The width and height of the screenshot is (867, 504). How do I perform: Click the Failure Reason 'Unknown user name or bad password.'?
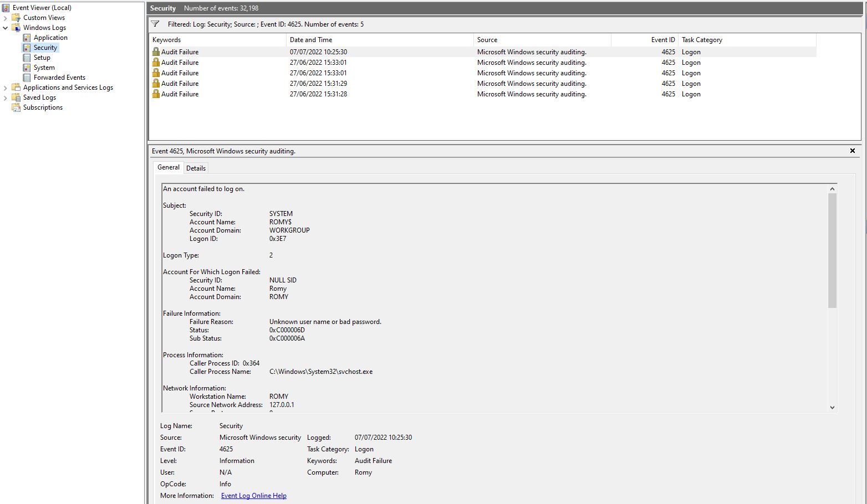coord(325,322)
